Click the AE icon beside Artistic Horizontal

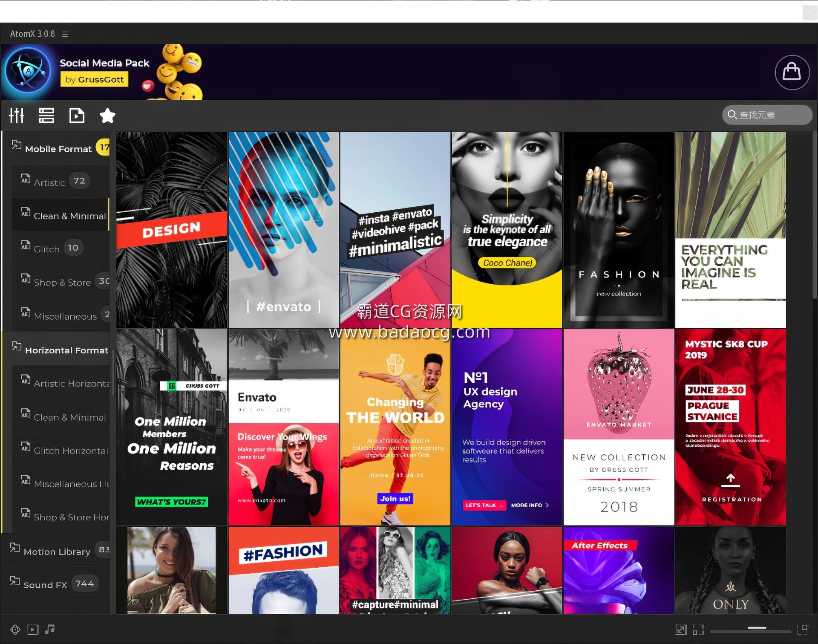26,379
